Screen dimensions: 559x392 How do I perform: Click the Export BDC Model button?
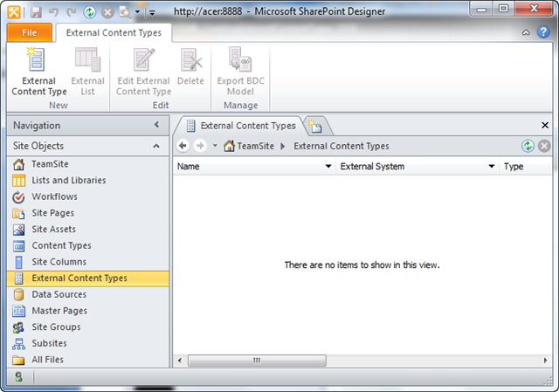click(241, 72)
